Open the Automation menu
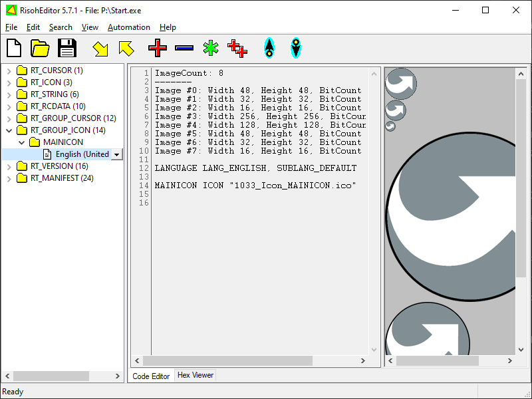This screenshot has width=532, height=399. [x=128, y=27]
